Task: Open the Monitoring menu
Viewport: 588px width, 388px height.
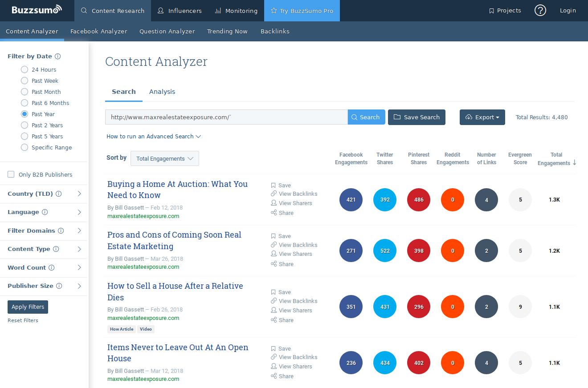Action: coord(236,11)
